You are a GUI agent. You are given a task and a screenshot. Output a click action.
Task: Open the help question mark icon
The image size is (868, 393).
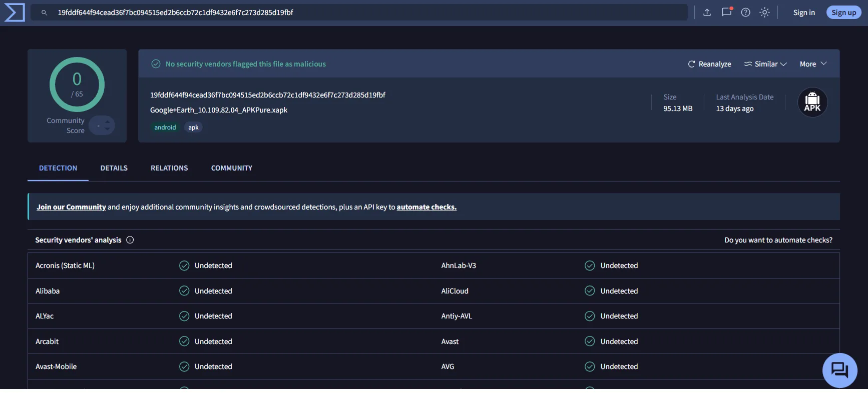[x=745, y=12]
